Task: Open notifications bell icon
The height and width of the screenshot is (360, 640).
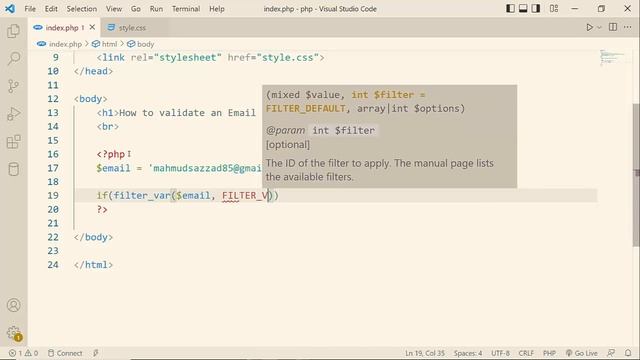Action: pyautogui.click(x=628, y=353)
